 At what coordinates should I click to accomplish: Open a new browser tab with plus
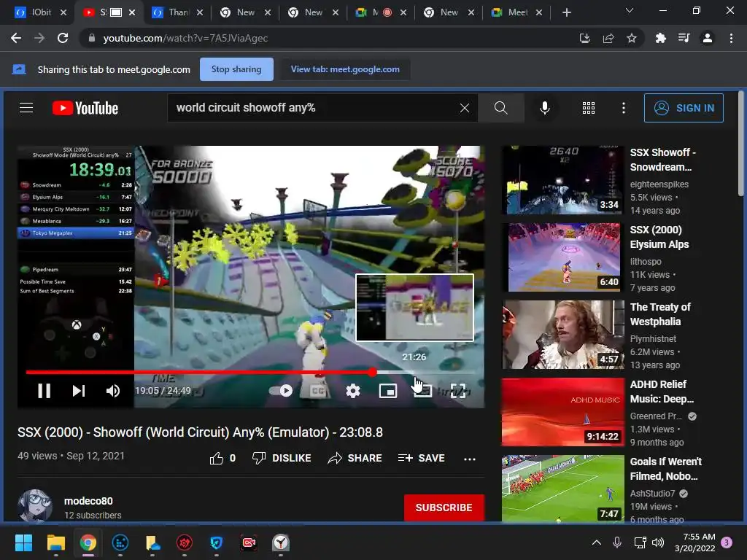pyautogui.click(x=566, y=12)
